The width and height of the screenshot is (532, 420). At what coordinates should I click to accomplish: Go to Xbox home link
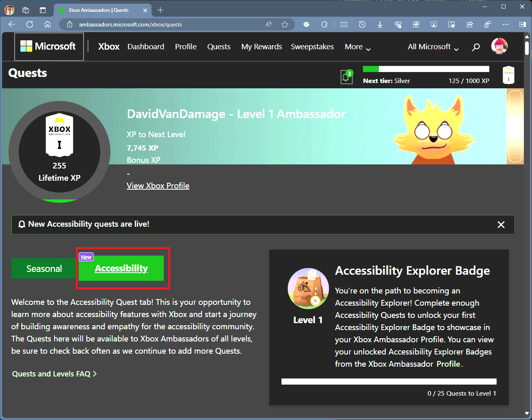coord(109,47)
